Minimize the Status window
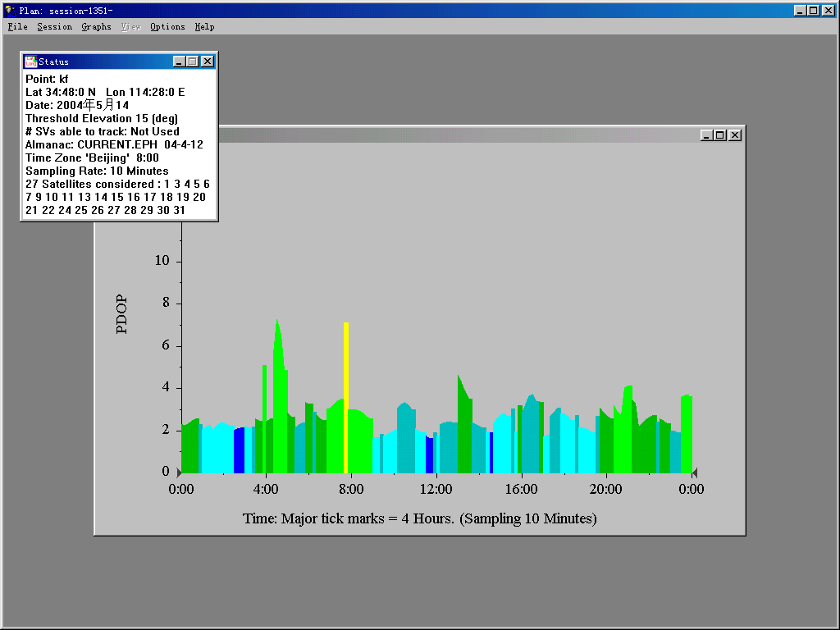Viewport: 840px width, 630px height. (180, 62)
